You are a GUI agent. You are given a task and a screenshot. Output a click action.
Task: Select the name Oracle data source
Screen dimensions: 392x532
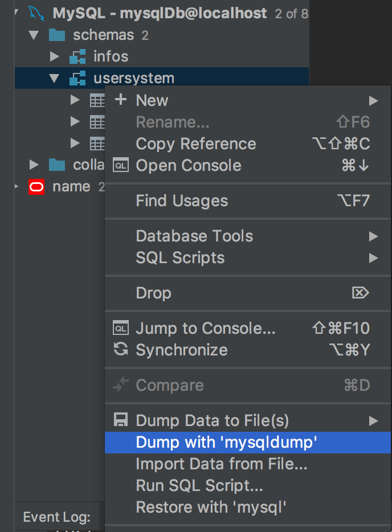click(x=71, y=187)
